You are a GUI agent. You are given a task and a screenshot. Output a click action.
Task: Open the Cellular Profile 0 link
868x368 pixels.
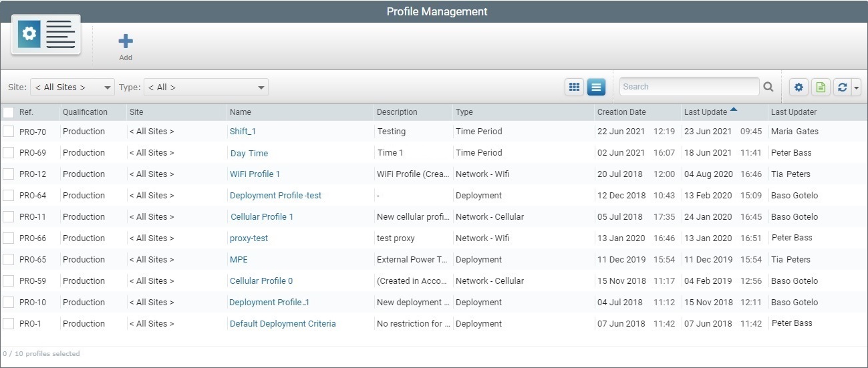(261, 281)
